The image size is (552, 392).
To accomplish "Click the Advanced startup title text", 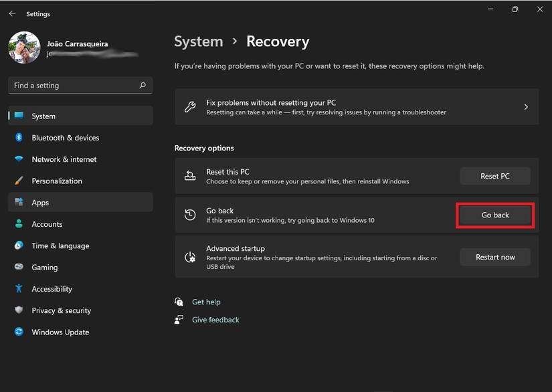I will point(236,248).
